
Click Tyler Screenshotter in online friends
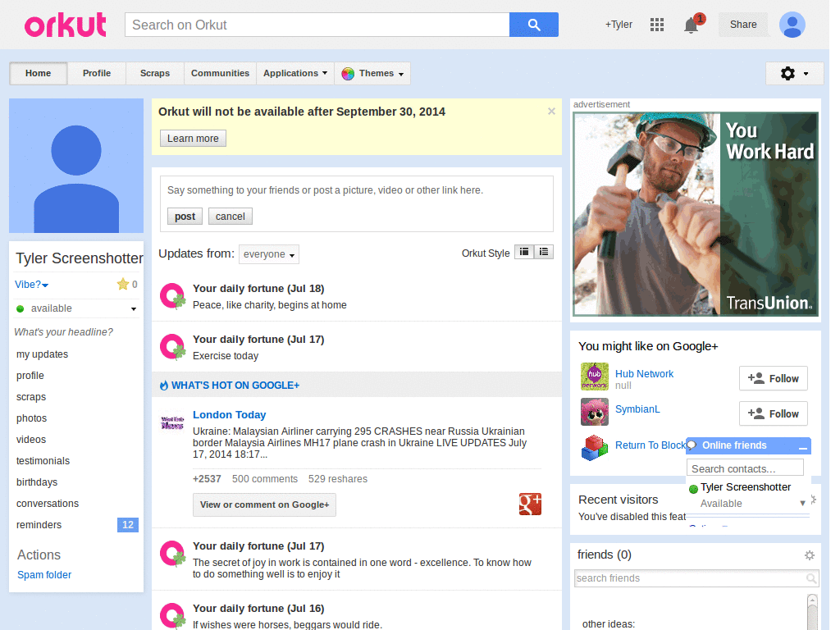coord(745,487)
